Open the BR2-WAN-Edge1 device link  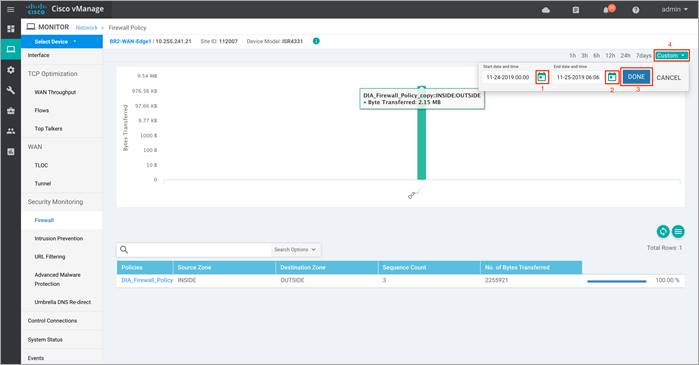[130, 41]
